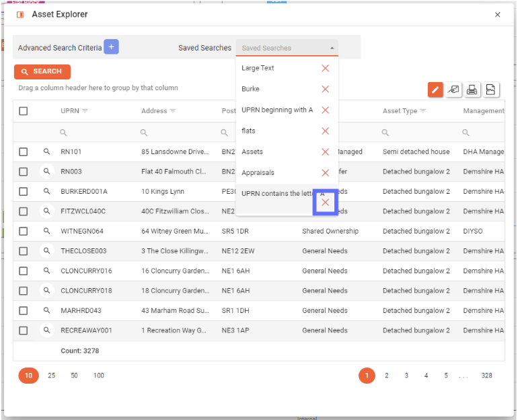Delete 'UPRN contains the letter A' saved search
Image resolution: width=518 pixels, height=420 pixels.
click(326, 203)
